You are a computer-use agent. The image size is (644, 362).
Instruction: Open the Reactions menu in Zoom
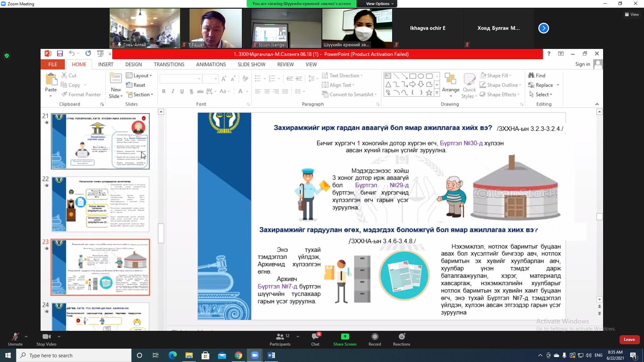pyautogui.click(x=401, y=339)
